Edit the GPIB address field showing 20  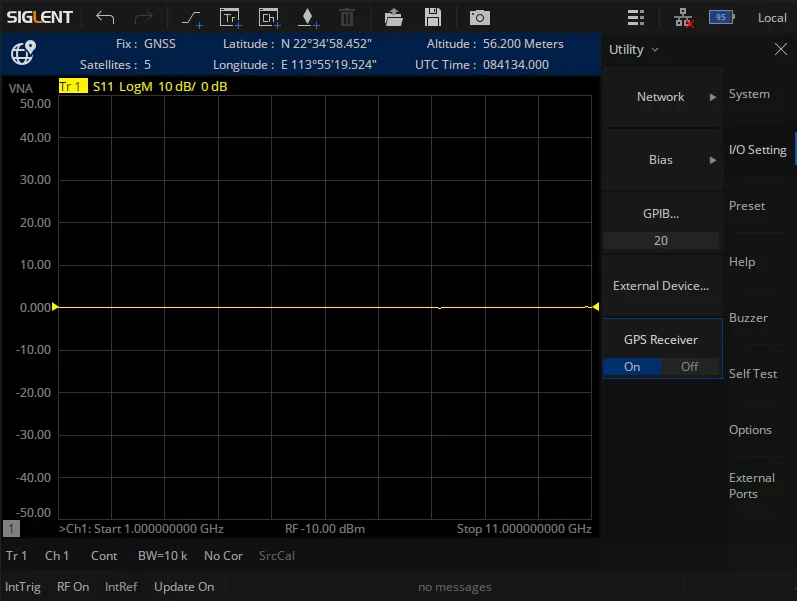click(661, 241)
